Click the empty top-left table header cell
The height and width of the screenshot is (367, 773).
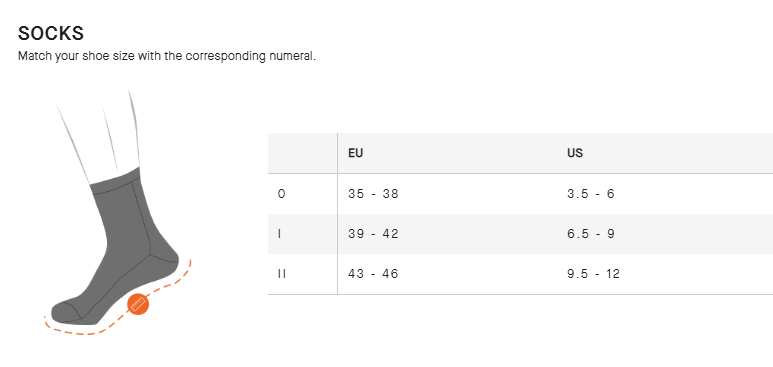(303, 153)
